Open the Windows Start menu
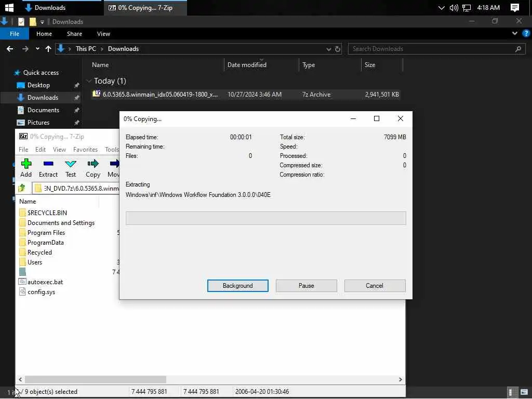The image size is (532, 399). (9, 7)
